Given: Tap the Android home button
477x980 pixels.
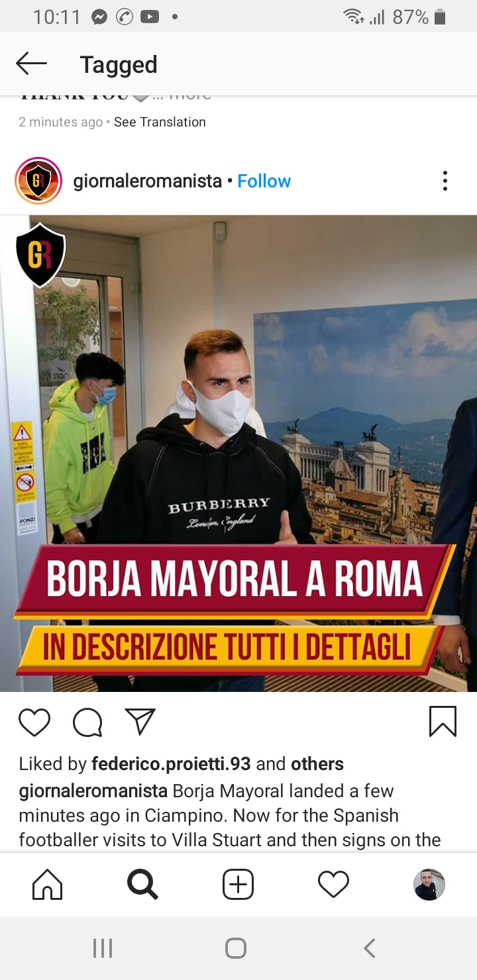Looking at the screenshot, I should click(x=236, y=948).
